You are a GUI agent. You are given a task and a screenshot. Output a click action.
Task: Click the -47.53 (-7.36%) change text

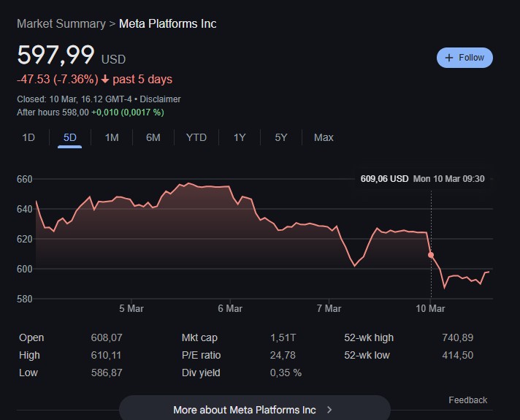pos(58,80)
